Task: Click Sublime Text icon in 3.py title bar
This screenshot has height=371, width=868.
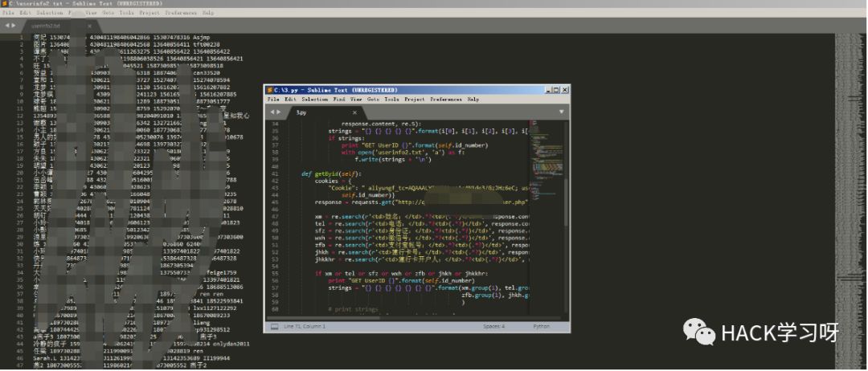Action: [270, 89]
